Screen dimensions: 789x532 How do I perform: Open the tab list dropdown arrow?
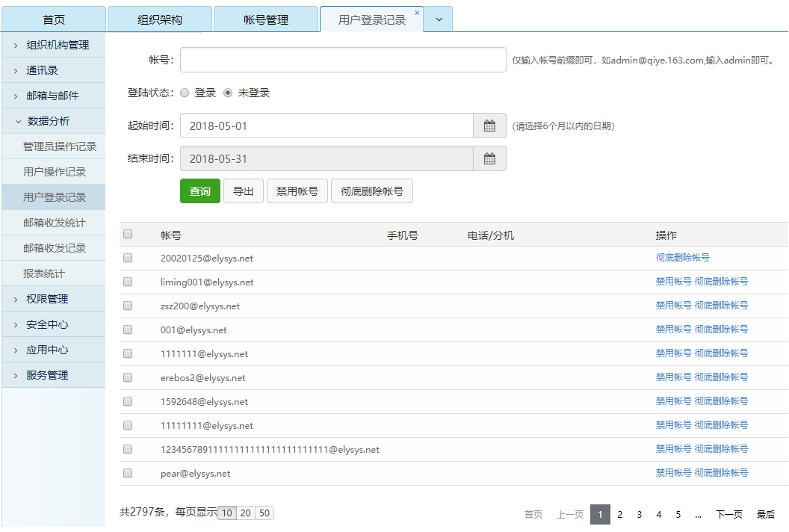pos(439,20)
